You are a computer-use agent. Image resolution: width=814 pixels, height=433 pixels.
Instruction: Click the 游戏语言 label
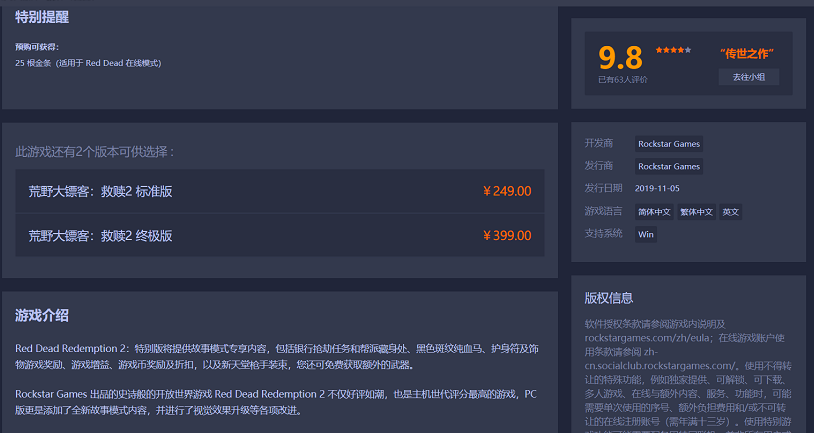[603, 211]
